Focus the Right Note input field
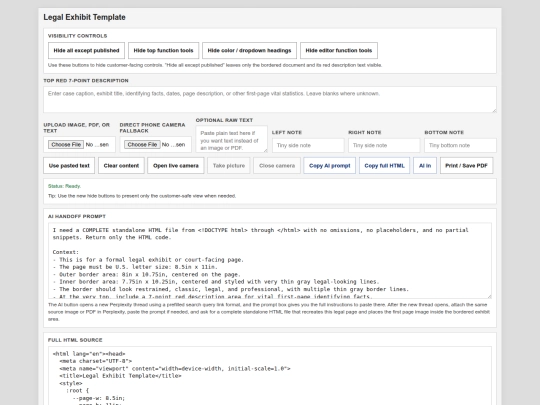The width and height of the screenshot is (540, 405). click(x=384, y=145)
